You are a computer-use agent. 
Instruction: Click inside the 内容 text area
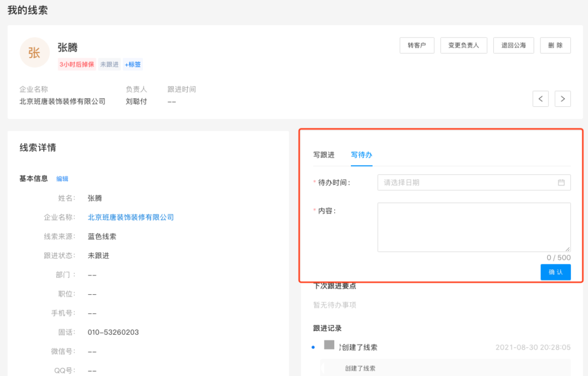pyautogui.click(x=474, y=227)
